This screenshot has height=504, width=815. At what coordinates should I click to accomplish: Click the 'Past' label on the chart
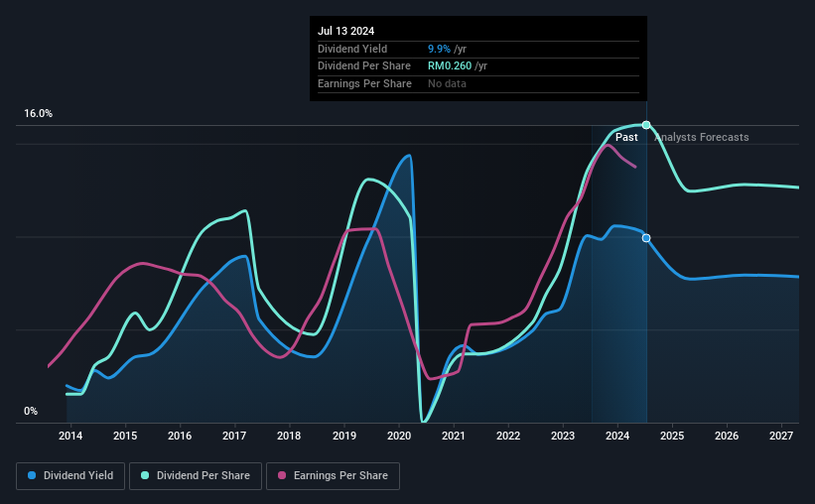[626, 137]
